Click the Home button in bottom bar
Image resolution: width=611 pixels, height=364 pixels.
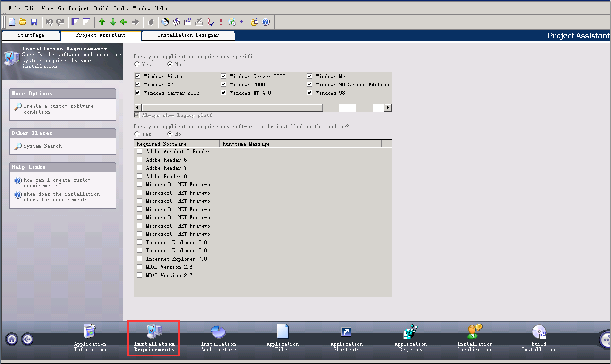click(12, 339)
